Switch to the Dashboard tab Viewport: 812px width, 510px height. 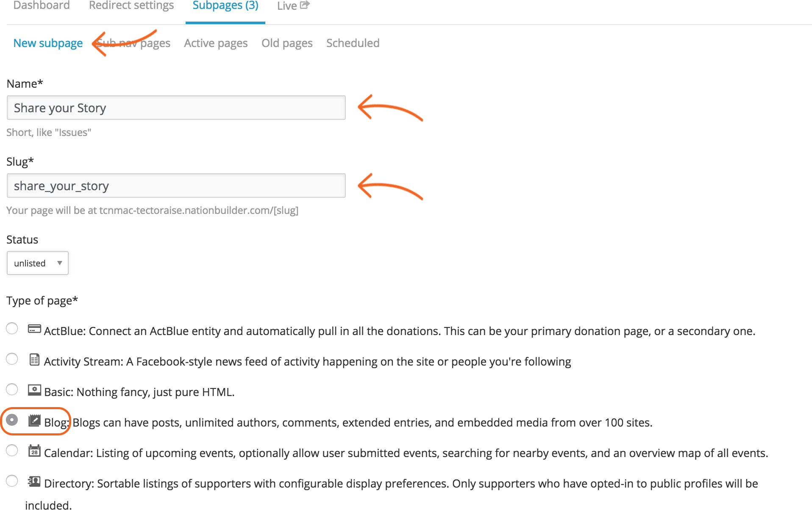[42, 6]
